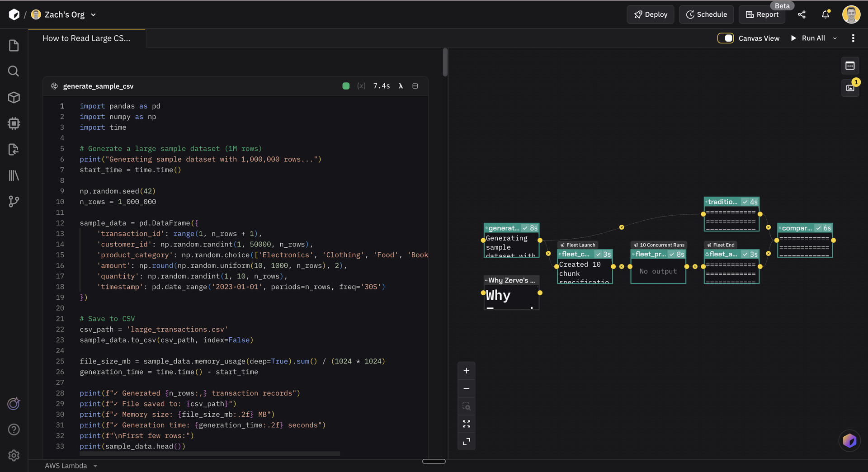Open the purple assistant hexagon button
868x472 pixels.
pyautogui.click(x=849, y=440)
